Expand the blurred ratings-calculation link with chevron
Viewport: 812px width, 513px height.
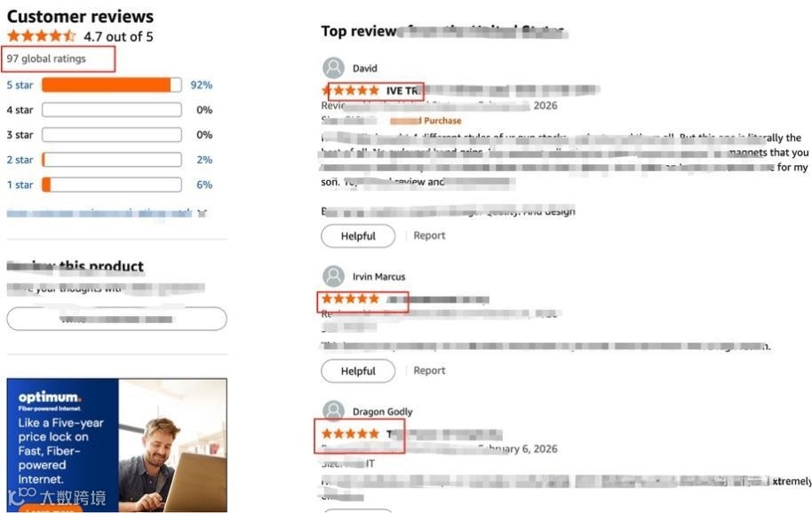(107, 213)
